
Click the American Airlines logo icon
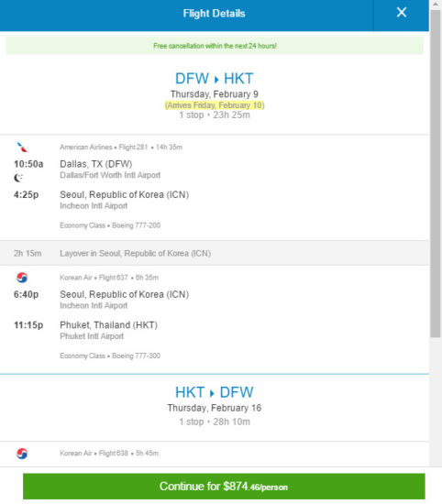tap(22, 148)
